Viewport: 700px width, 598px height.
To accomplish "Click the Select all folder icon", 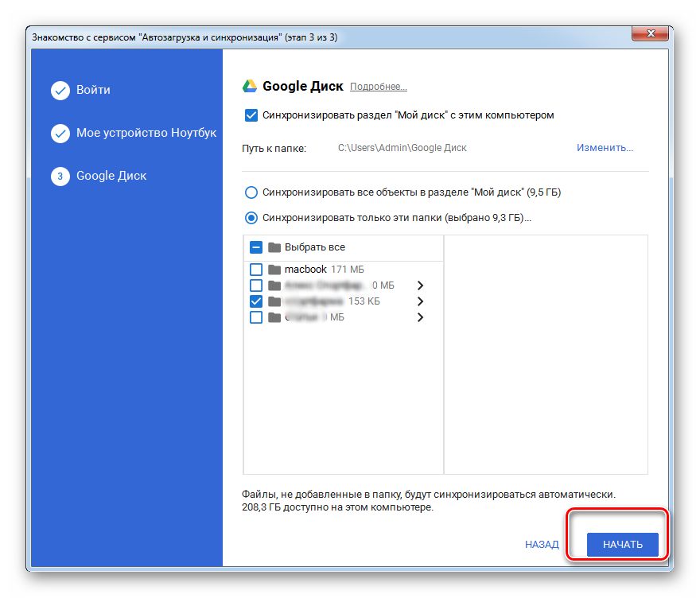I will pyautogui.click(x=274, y=247).
